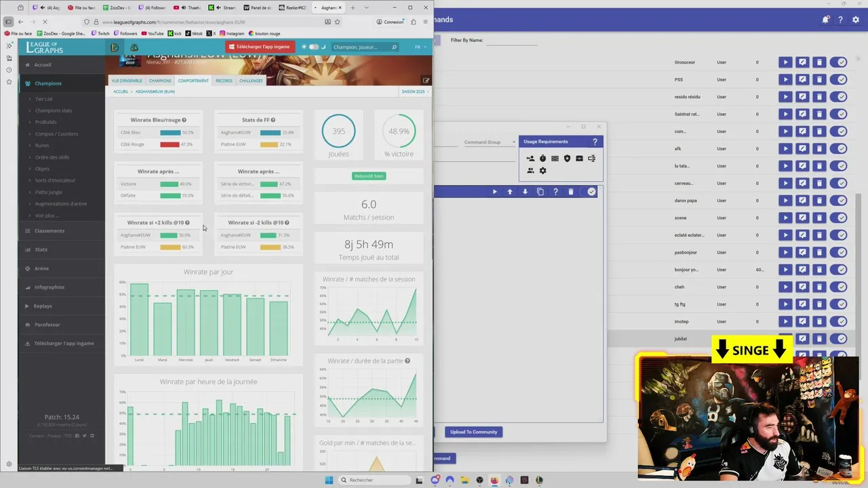This screenshot has height=488, width=868.
Task: Edit the daron papa command
Action: pyautogui.click(x=802, y=201)
